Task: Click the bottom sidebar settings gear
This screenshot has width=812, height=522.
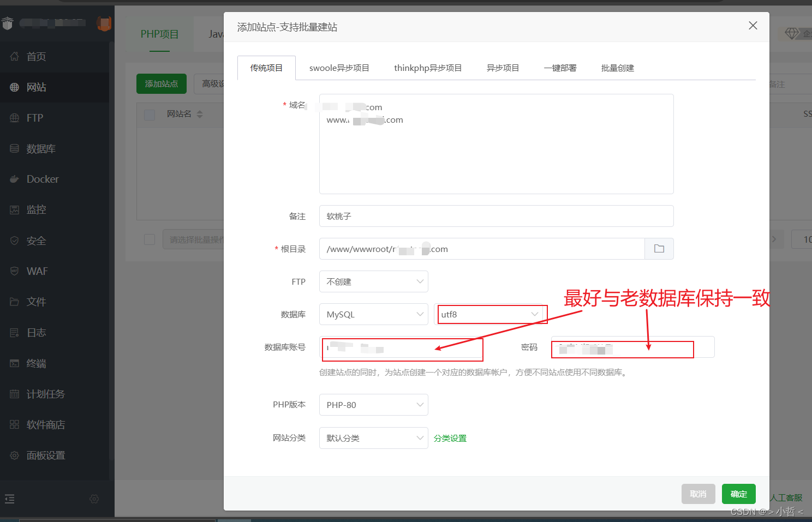Action: pos(94,499)
